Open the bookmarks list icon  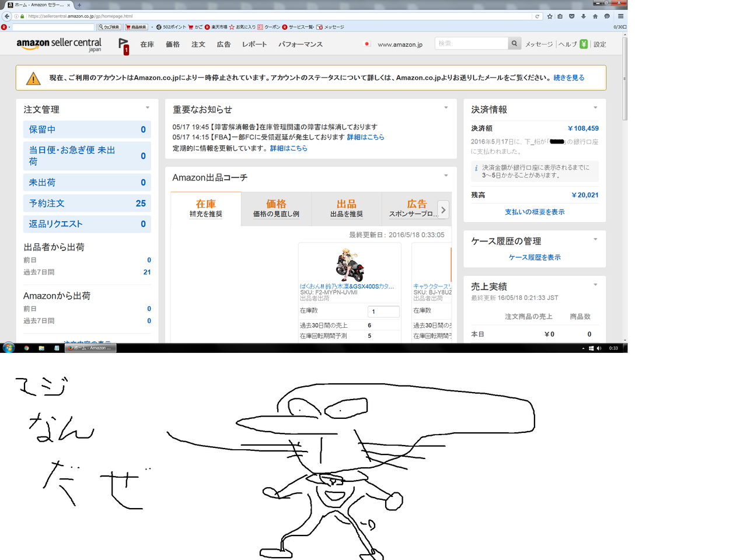pos(560,16)
